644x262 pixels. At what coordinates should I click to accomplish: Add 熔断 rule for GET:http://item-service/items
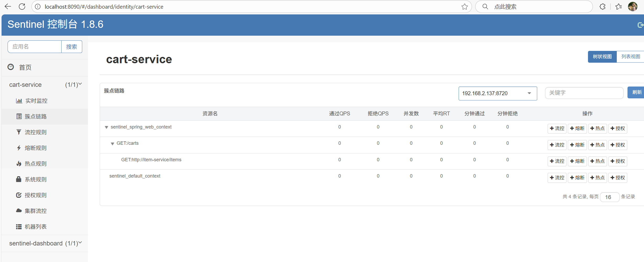pos(577,161)
